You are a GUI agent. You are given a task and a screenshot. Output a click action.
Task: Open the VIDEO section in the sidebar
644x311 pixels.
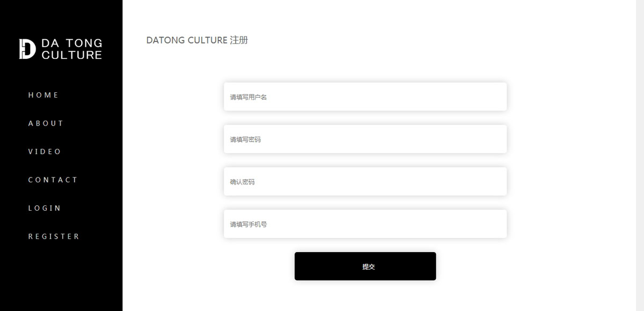point(45,152)
